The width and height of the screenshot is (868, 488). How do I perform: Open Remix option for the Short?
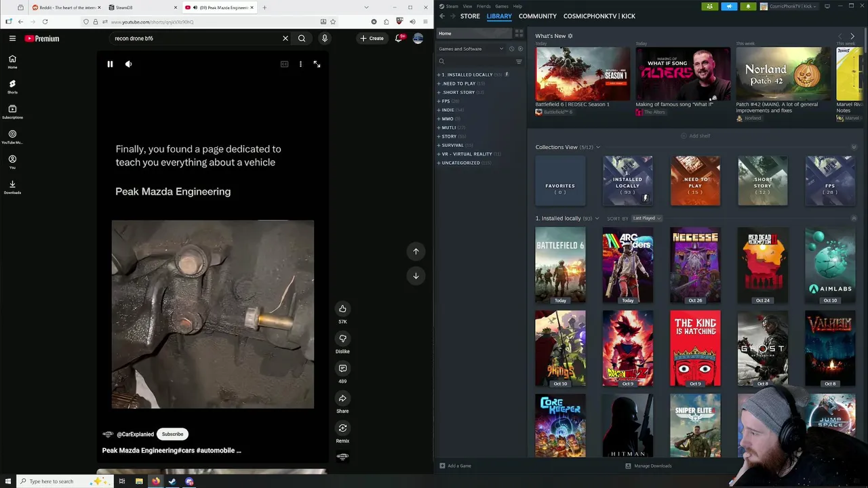342,428
